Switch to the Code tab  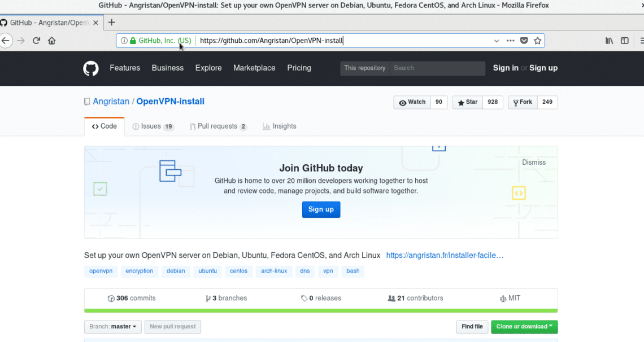(x=105, y=126)
